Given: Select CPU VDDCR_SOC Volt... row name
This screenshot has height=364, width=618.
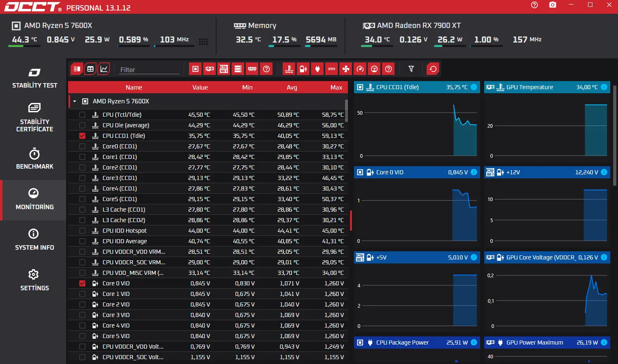Looking at the screenshot, I should tap(133, 357).
